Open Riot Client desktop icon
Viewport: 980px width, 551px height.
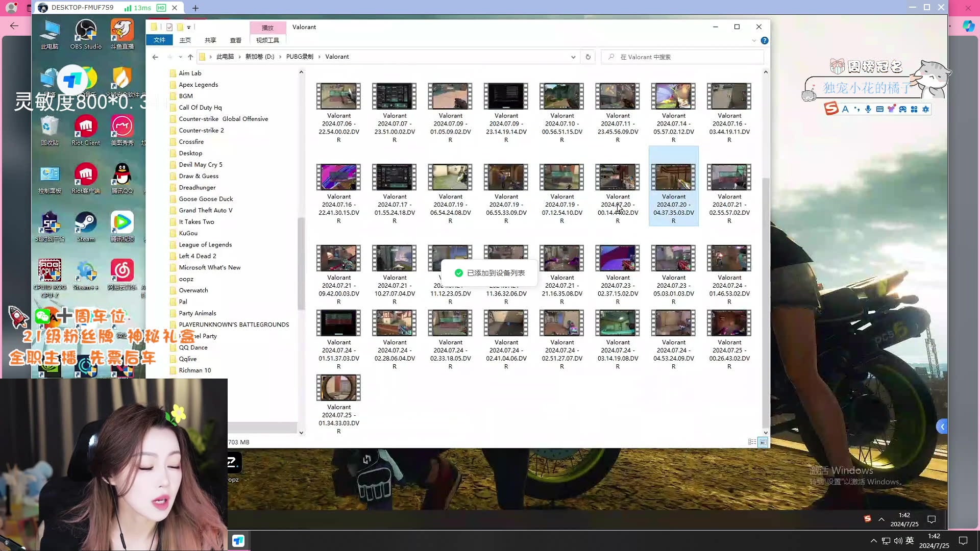(86, 130)
